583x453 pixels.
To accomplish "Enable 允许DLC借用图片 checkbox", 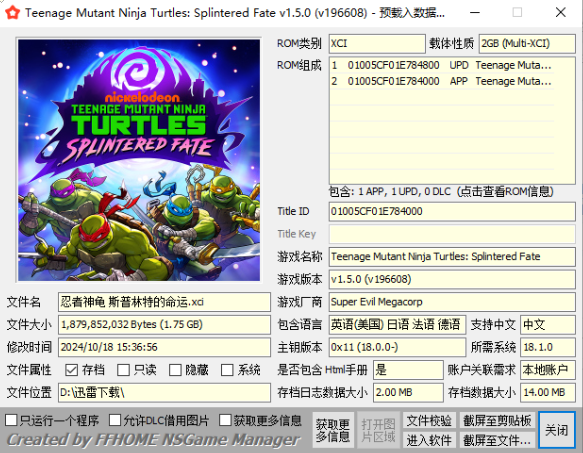I will tap(115, 420).
